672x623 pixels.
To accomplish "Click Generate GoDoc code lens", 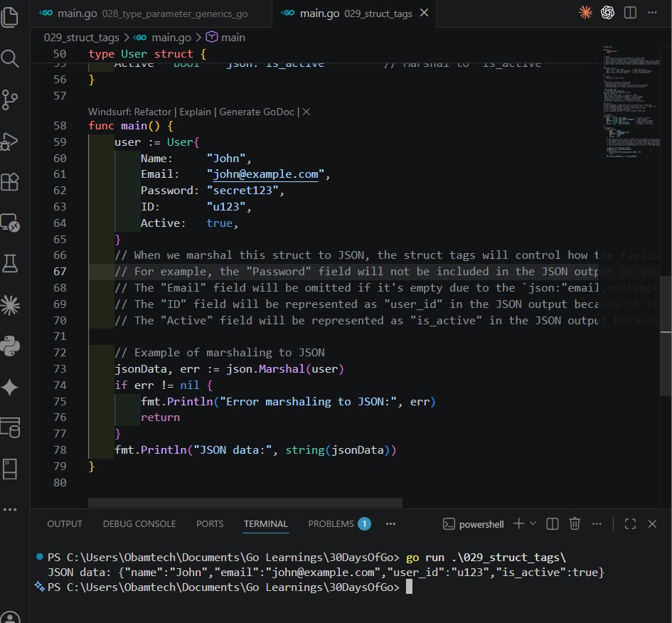I will [256, 112].
